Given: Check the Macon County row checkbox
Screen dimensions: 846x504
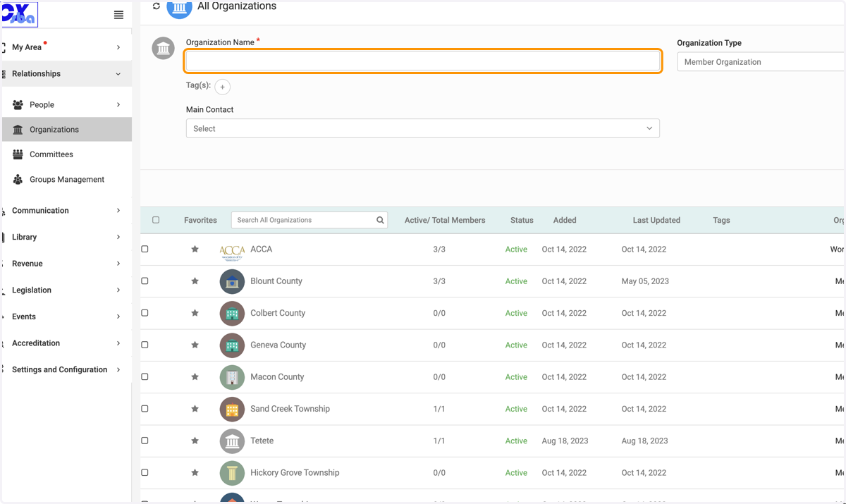Looking at the screenshot, I should point(145,376).
